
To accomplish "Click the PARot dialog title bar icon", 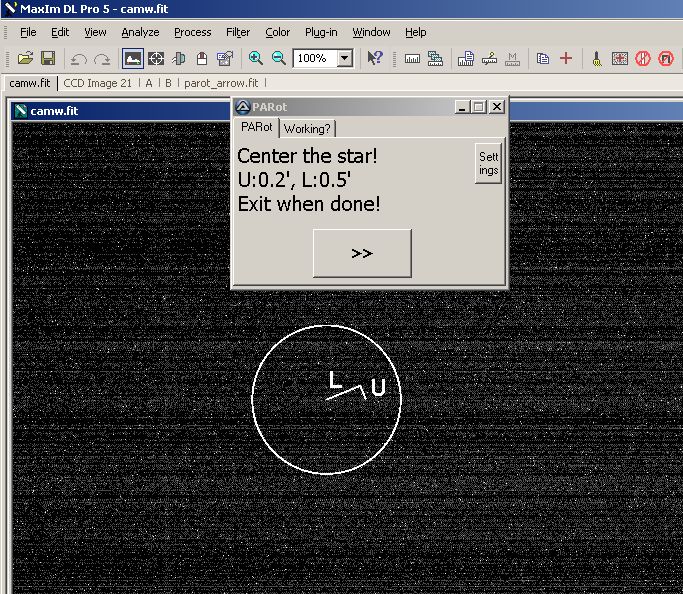I will 243,107.
